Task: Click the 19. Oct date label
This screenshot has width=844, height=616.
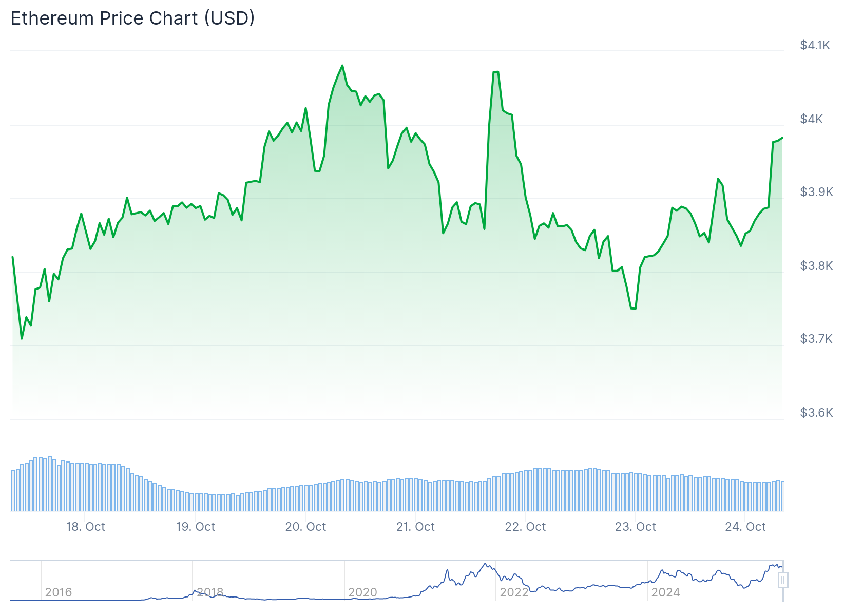Action: [x=196, y=527]
